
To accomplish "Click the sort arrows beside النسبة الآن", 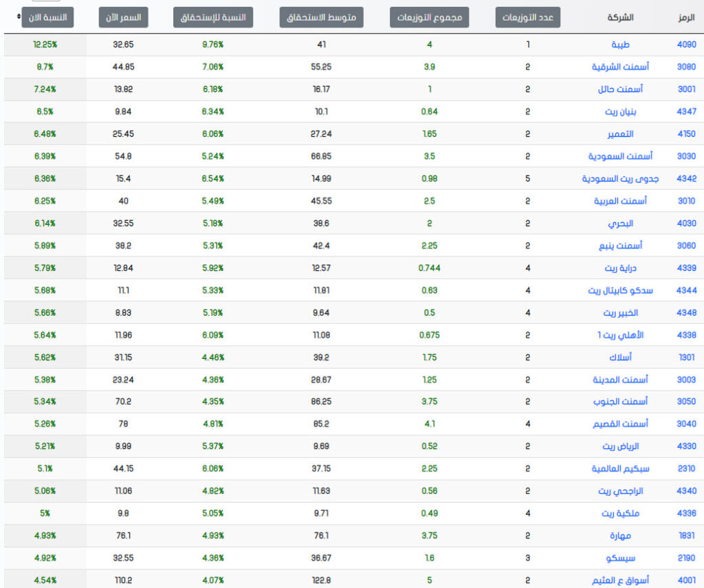I will click(x=19, y=17).
